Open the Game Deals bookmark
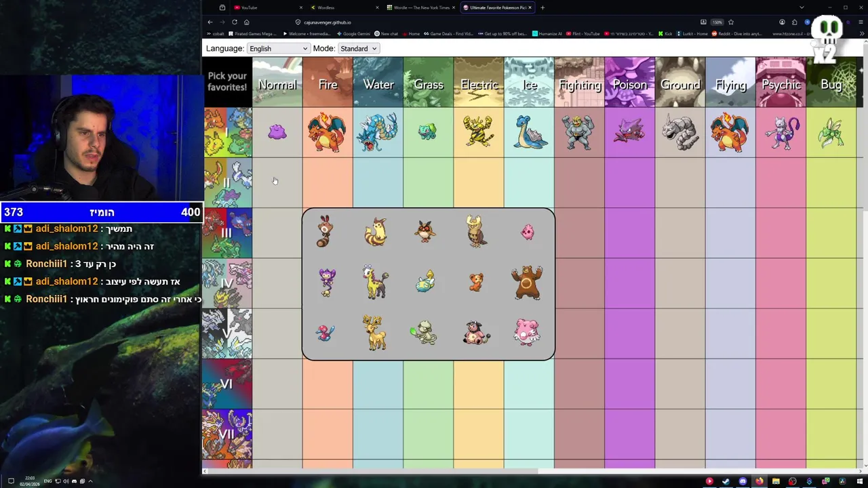The width and height of the screenshot is (868, 488). 449,33
